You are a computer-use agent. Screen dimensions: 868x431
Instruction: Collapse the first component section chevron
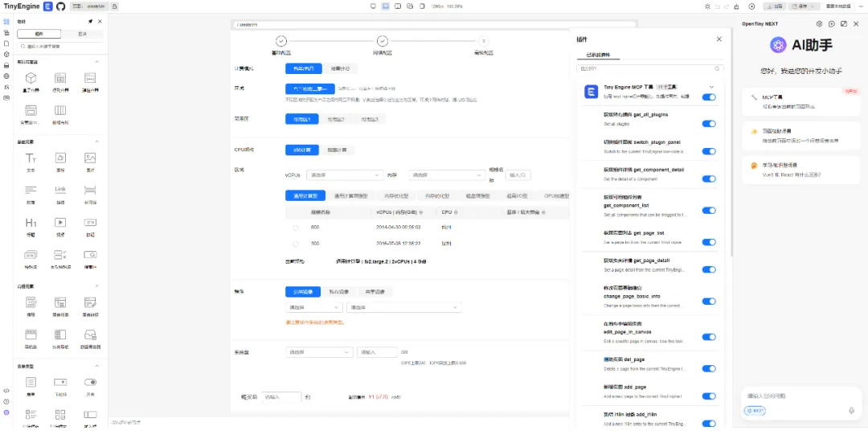tap(97, 62)
